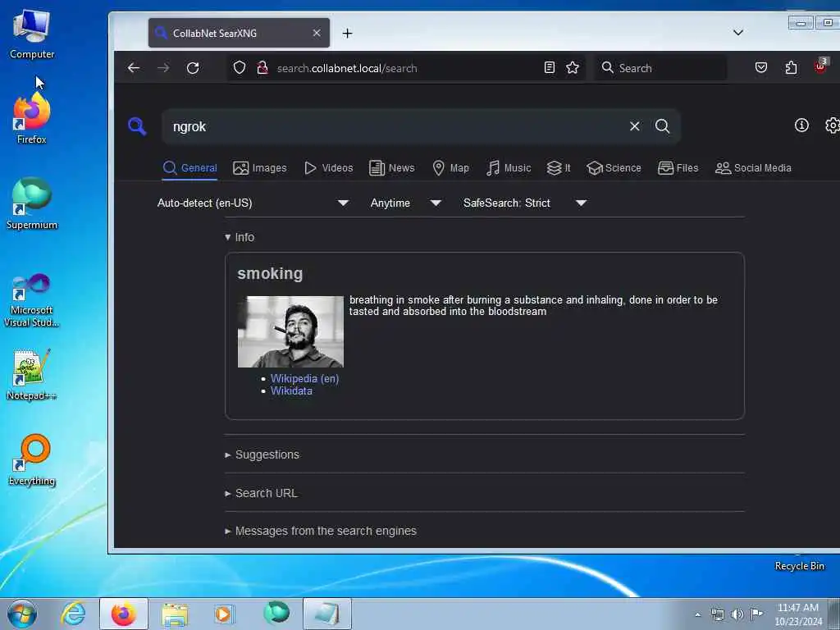Click the SearXNG logo magnifier
The width and height of the screenshot is (840, 630).
137,126
